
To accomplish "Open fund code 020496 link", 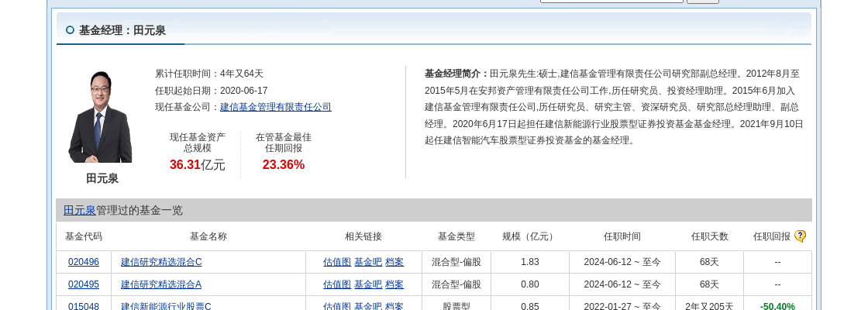I will pyautogui.click(x=84, y=262).
